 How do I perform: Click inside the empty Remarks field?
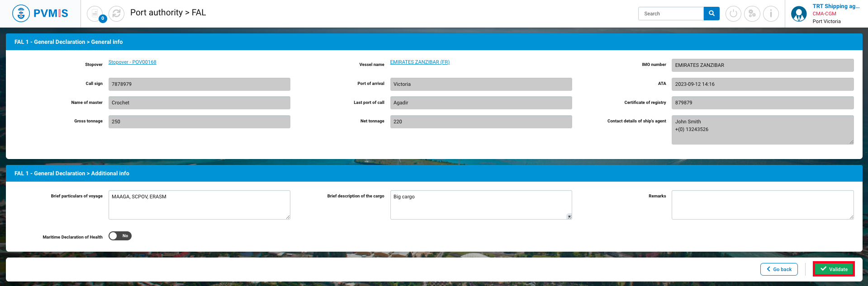click(762, 205)
